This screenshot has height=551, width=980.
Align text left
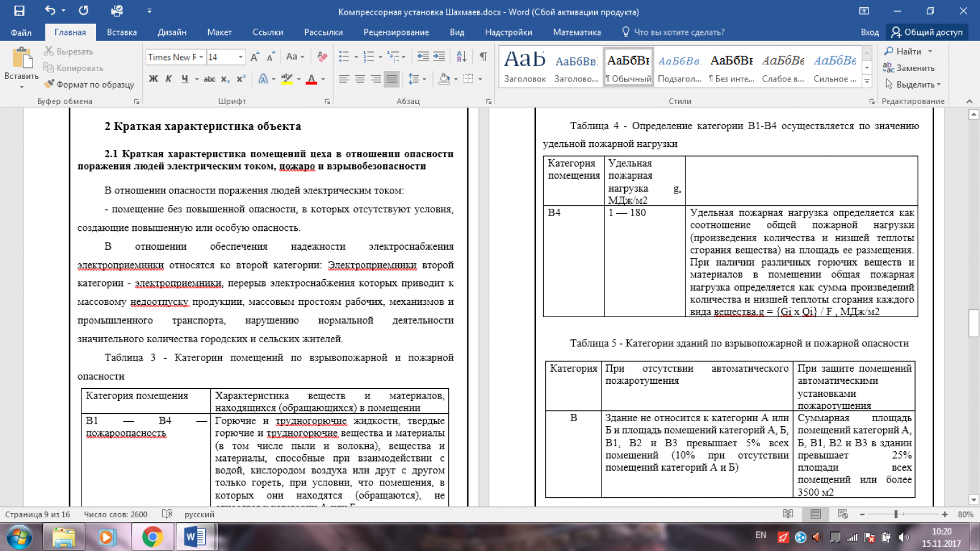click(x=344, y=79)
